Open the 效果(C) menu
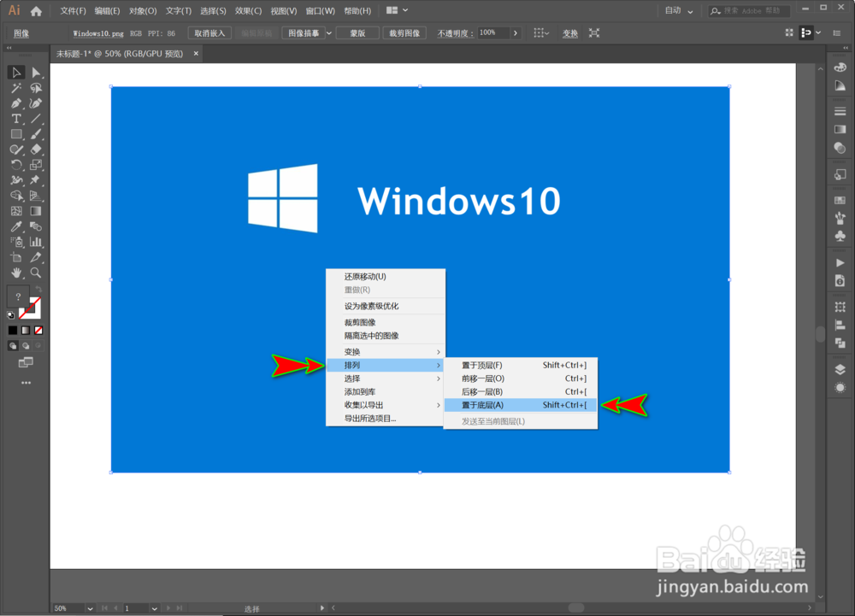This screenshot has height=616, width=855. click(248, 11)
